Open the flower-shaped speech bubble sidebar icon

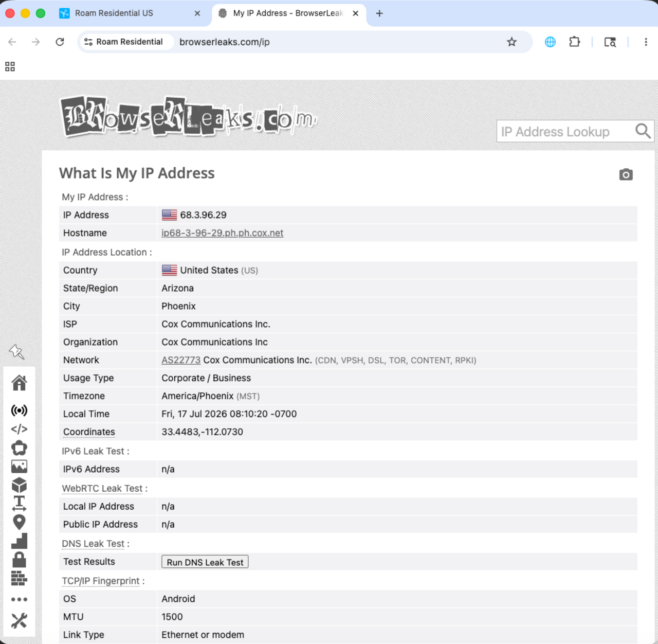19,448
